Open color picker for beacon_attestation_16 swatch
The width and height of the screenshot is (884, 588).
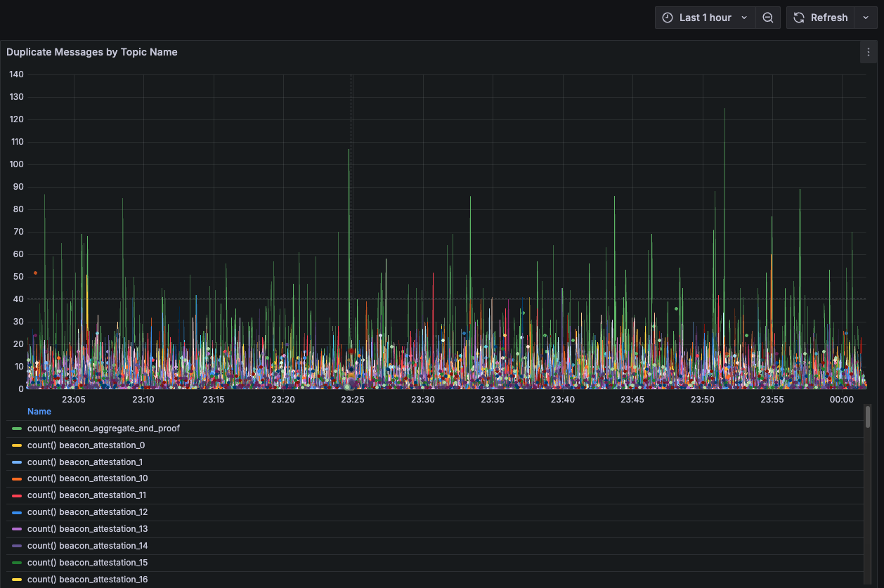(17, 580)
